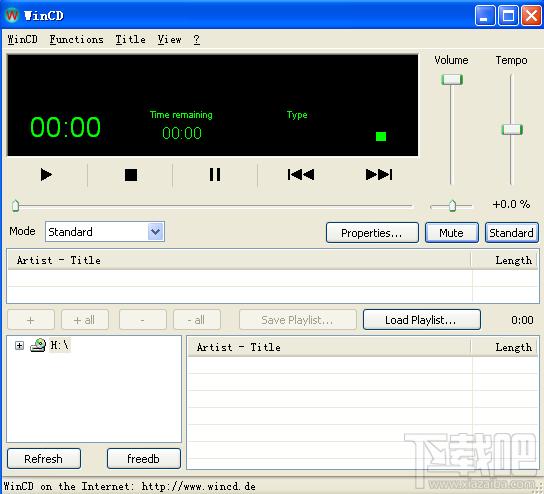Open the View menu
544x494 pixels.
tap(169, 39)
